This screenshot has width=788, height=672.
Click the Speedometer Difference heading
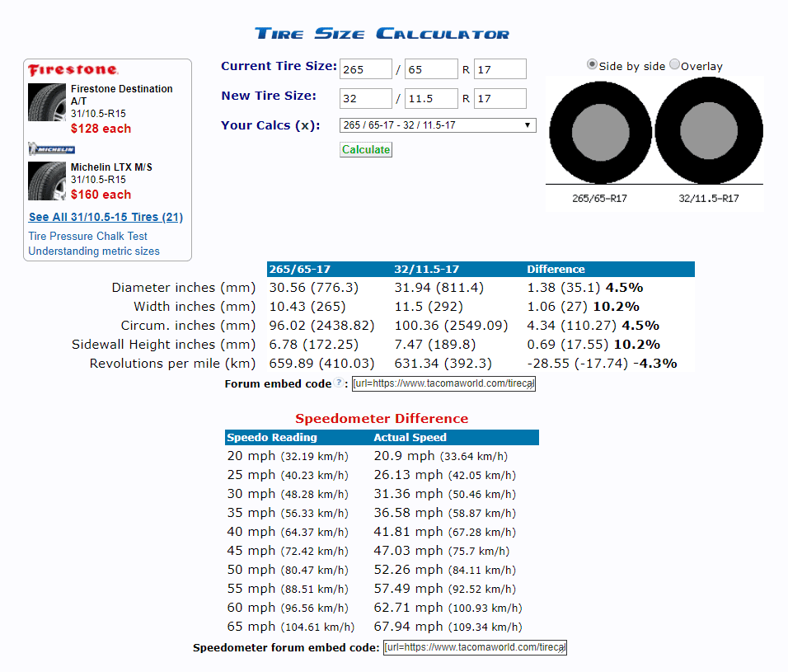(382, 419)
